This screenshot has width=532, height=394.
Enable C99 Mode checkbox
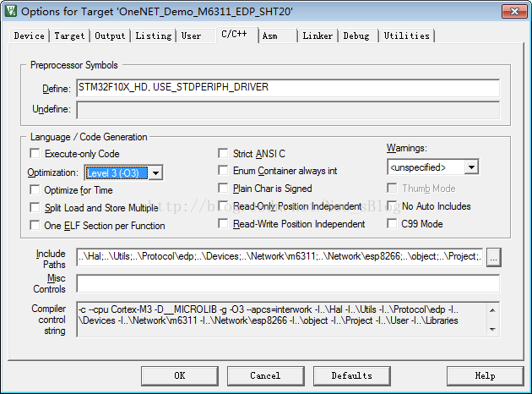(392, 223)
